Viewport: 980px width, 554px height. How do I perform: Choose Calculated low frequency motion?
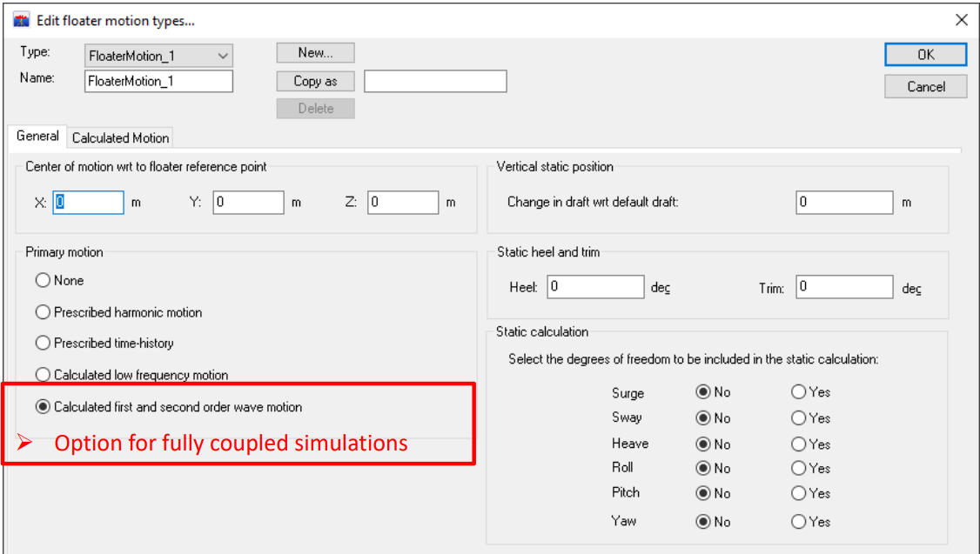(43, 375)
